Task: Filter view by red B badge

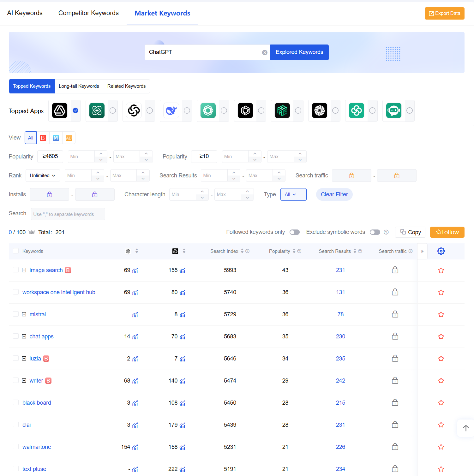Action: point(43,138)
